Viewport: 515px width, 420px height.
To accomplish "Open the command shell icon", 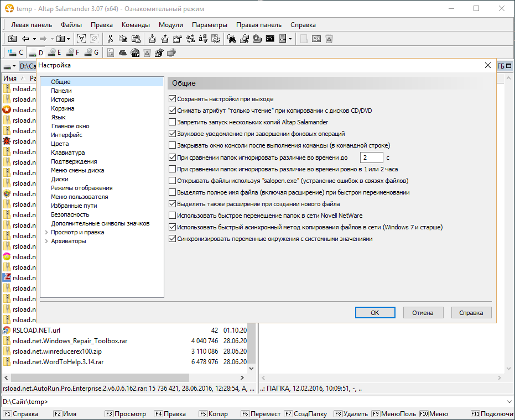I will 270,39.
